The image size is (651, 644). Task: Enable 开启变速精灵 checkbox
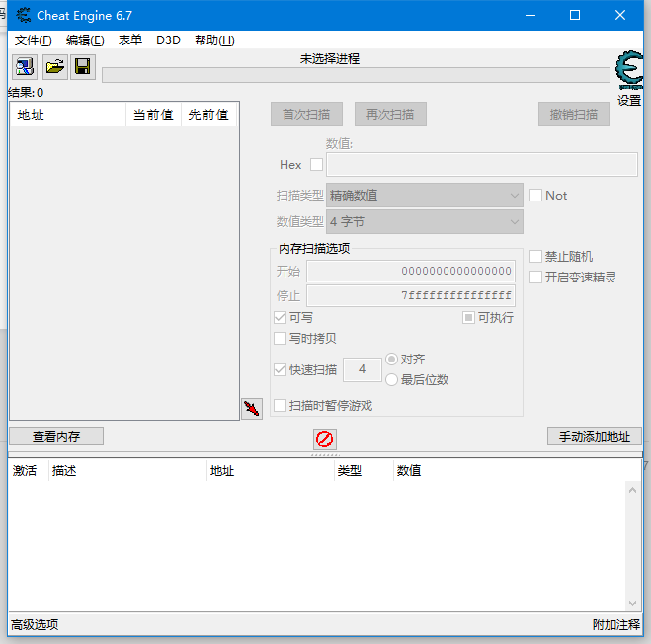click(535, 277)
